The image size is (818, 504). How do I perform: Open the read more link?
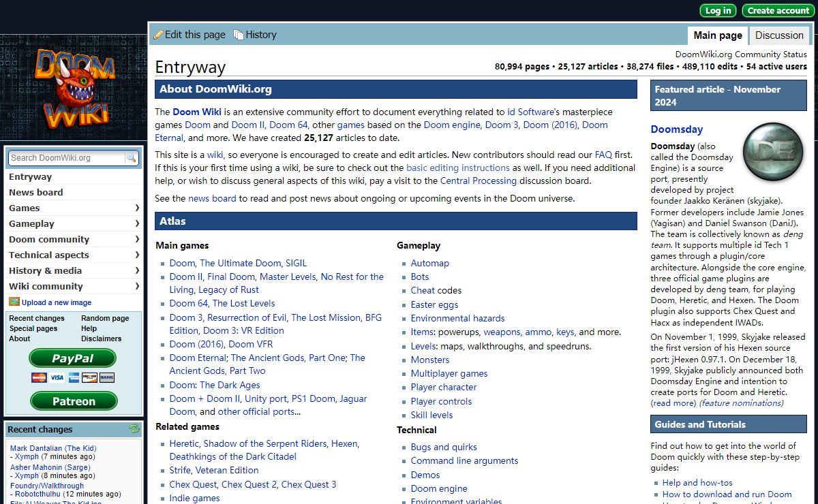[x=673, y=403]
